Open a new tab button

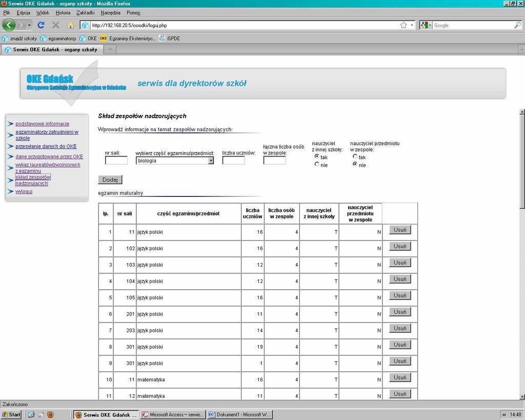tap(110, 50)
